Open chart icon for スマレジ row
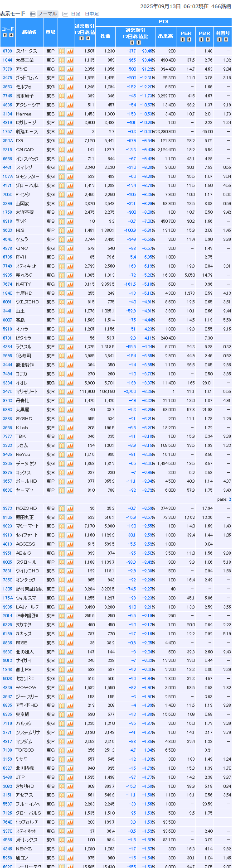This screenshot has height=868, width=238. tap(70, 168)
